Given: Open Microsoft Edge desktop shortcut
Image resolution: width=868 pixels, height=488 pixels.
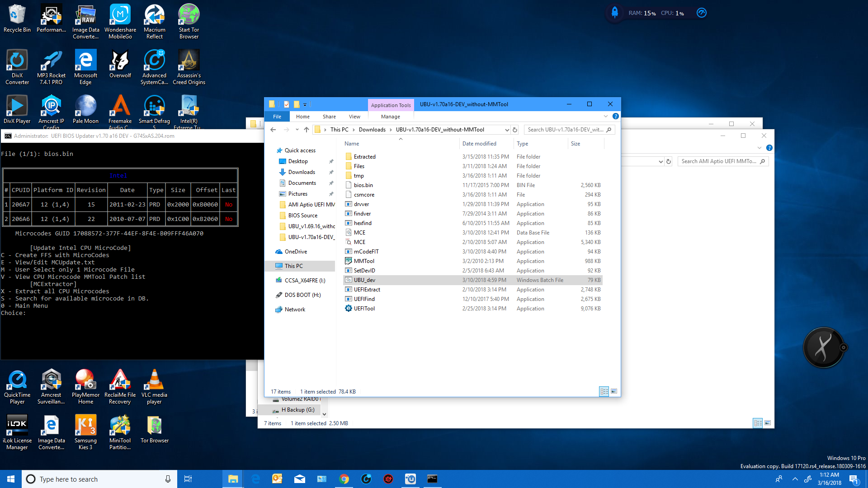Looking at the screenshot, I should (85, 67).
